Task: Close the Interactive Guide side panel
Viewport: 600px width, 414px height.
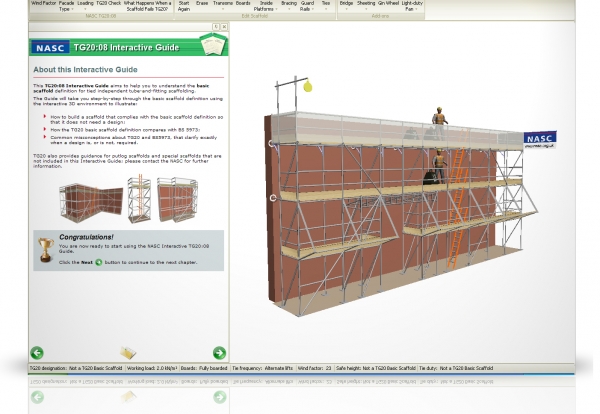Action: point(224,27)
